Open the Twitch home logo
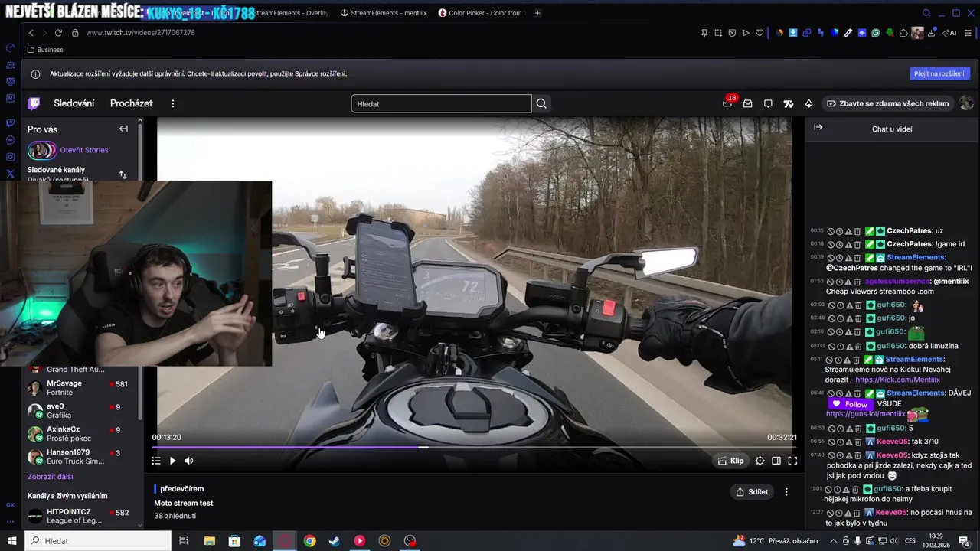Viewport: 980px width, 551px height. click(34, 103)
